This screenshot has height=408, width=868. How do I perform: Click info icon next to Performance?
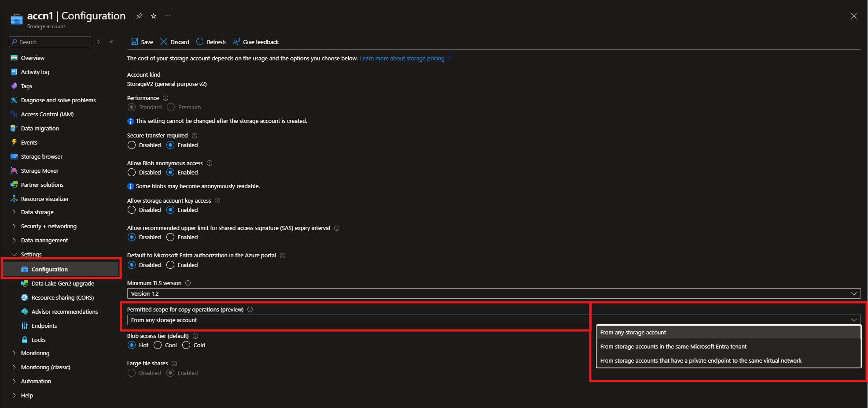tap(166, 98)
